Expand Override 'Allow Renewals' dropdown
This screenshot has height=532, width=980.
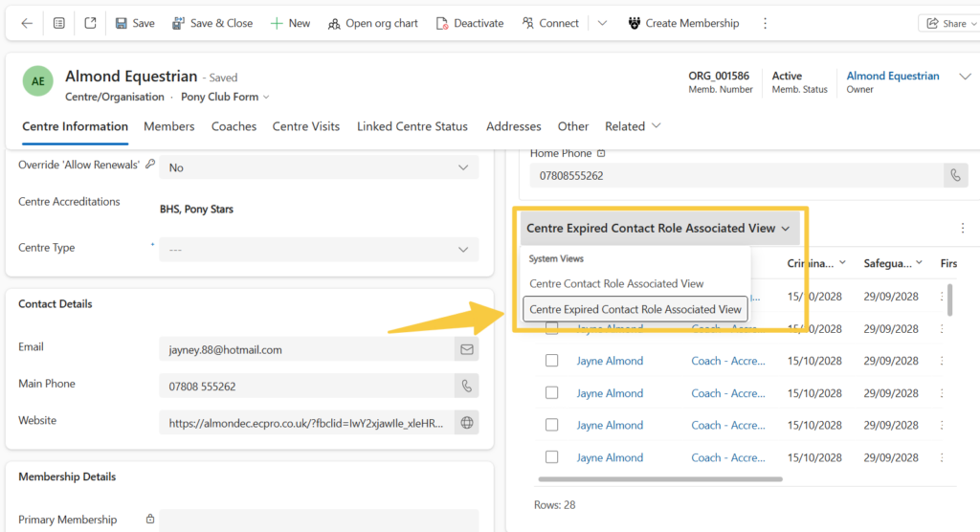click(319, 167)
